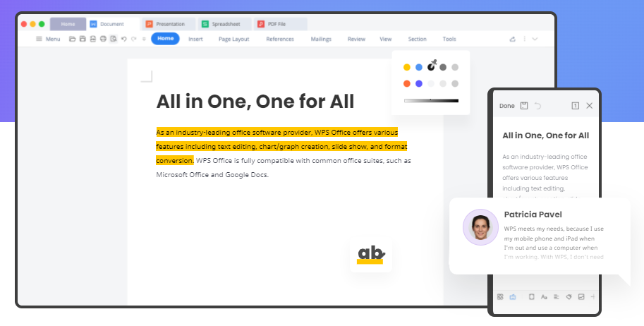Open the References ribbon tab
Image resolution: width=644 pixels, height=326 pixels.
click(x=280, y=39)
